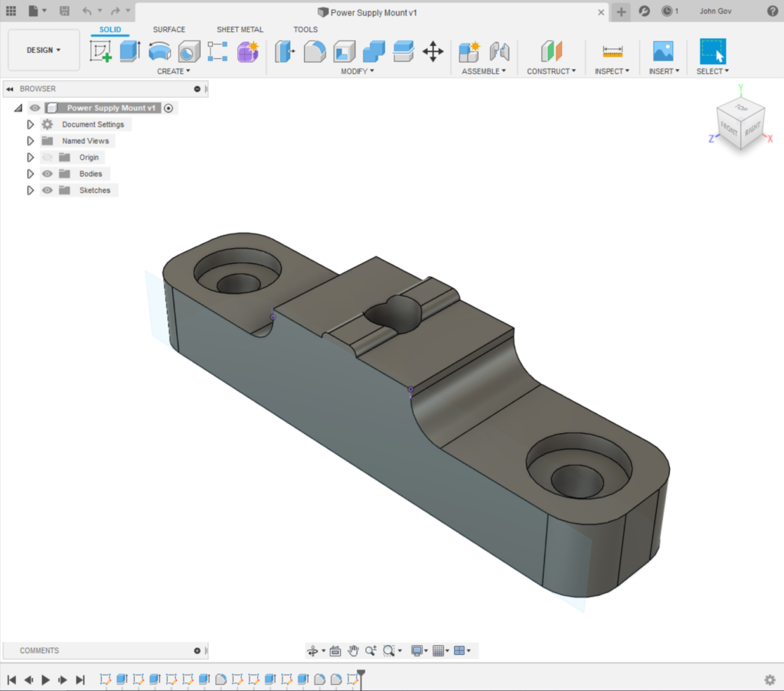Click the Measure tool icon

(x=612, y=51)
